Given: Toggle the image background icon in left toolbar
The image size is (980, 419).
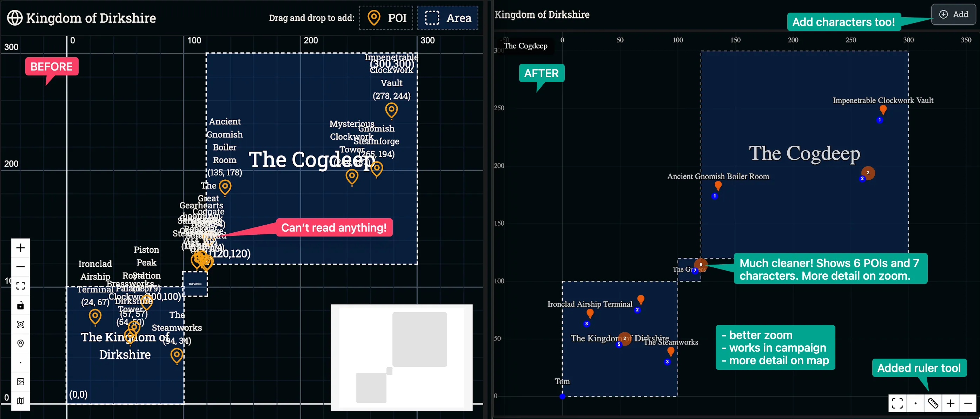Looking at the screenshot, I should pos(21,382).
